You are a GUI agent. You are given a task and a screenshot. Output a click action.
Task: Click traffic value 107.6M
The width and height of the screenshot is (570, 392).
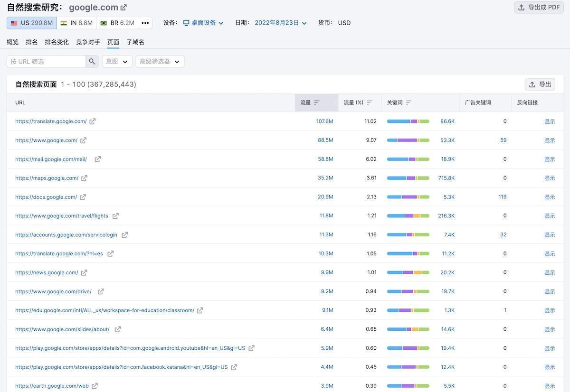(x=325, y=121)
